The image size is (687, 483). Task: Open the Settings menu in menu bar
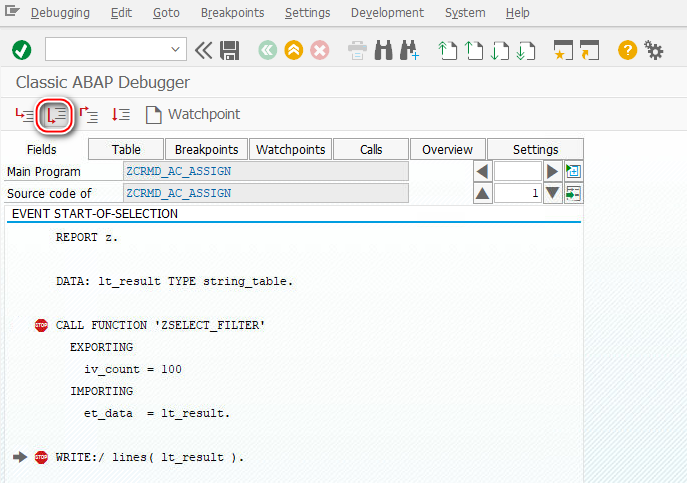307,13
